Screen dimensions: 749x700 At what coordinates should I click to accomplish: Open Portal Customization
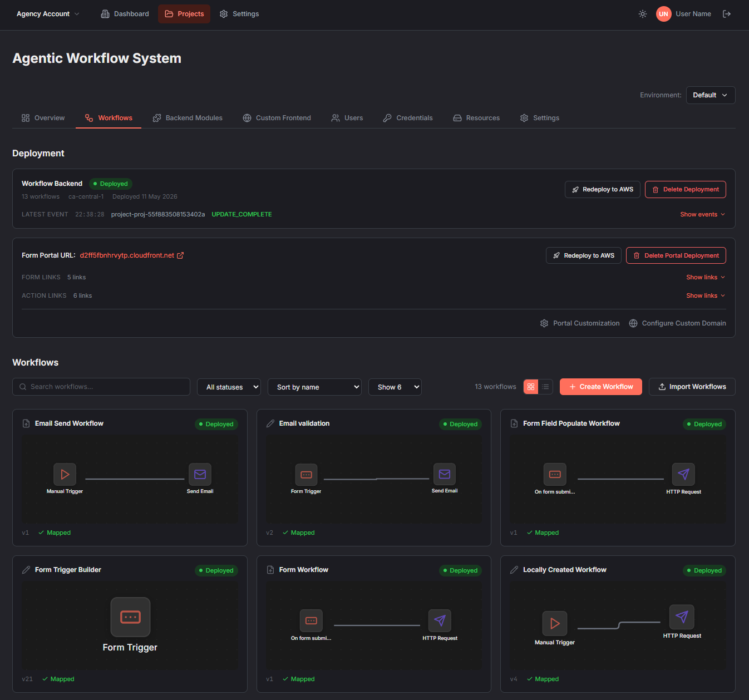click(x=580, y=323)
